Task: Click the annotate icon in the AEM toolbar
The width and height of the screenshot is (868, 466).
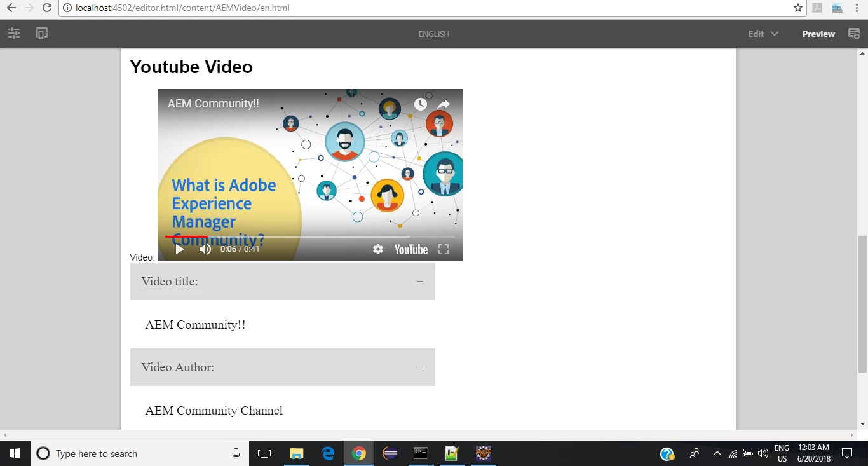Action: point(854,34)
